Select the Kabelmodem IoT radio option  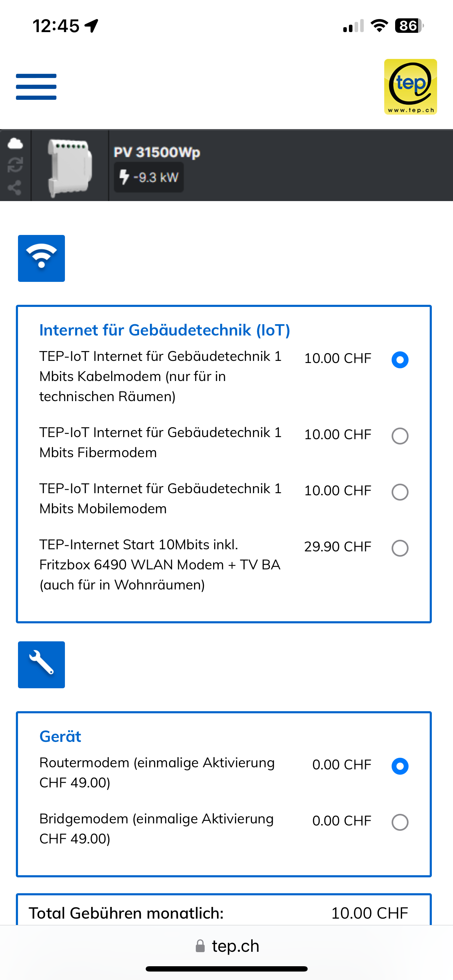tap(400, 359)
